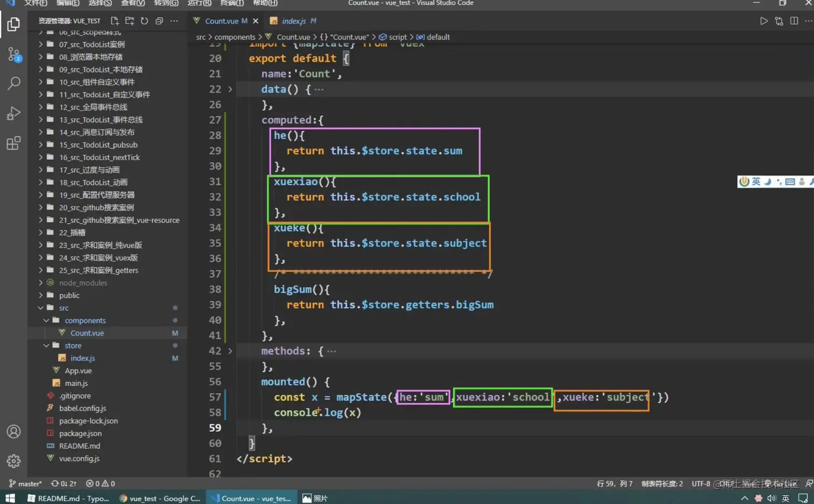Viewport: 814px width, 504px height.
Task: Open the Run and Debug view
Action: click(13, 113)
